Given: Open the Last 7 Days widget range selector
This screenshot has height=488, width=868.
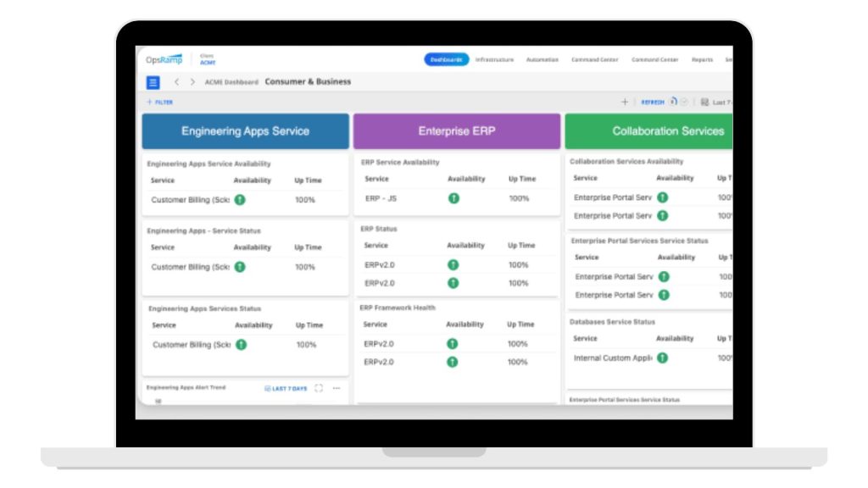Looking at the screenshot, I should (x=286, y=388).
